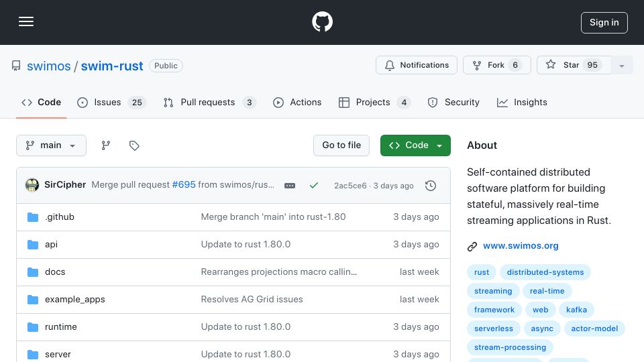644x362 pixels.
Task: Open the Issues tab
Action: click(x=111, y=102)
